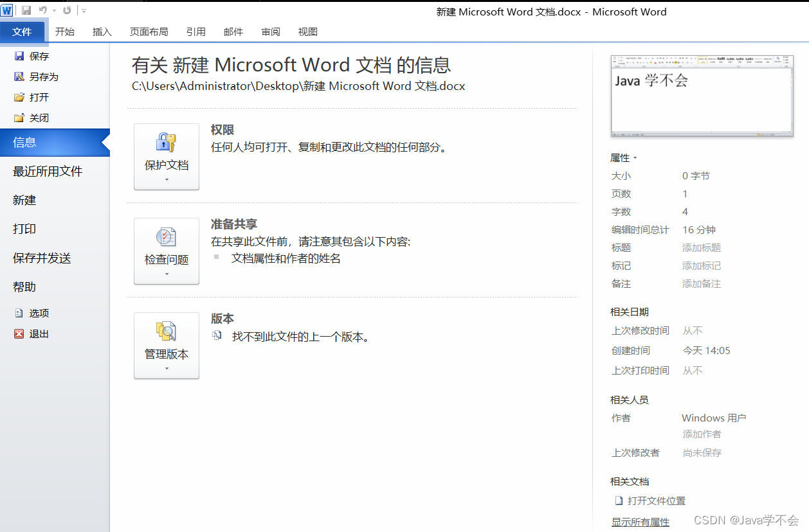
Task: Open the 引用 ribbon tab
Action: [195, 31]
